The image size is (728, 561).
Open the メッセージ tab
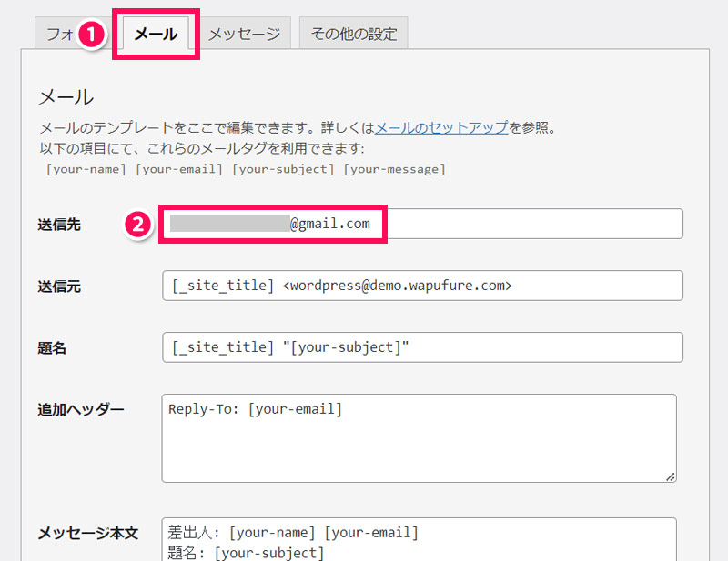coord(244,35)
